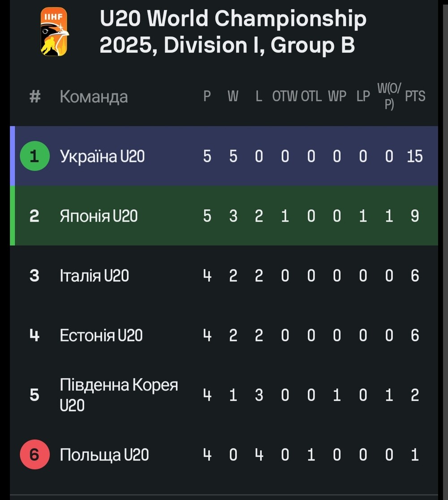The width and height of the screenshot is (448, 500).
Task: Click Ukraine's 15 points value
Action: [x=415, y=156]
